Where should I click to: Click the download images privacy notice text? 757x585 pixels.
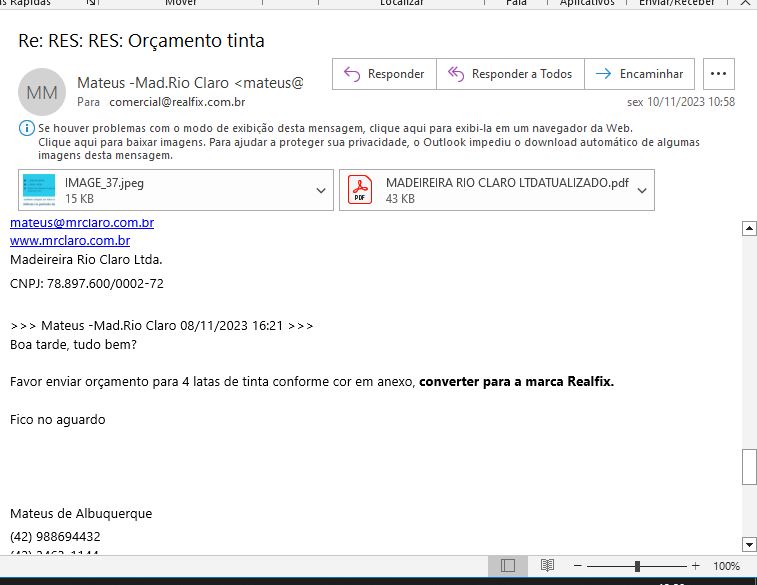coord(368,142)
